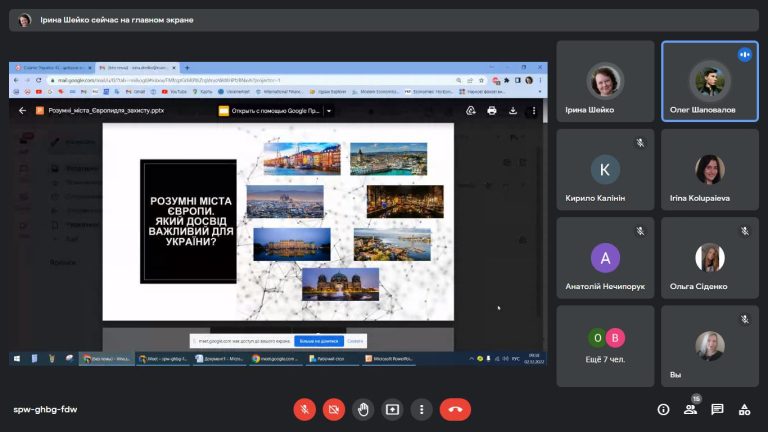Click the 'Скрыть' link in sharing bar
The height and width of the screenshot is (432, 768).
pos(355,341)
